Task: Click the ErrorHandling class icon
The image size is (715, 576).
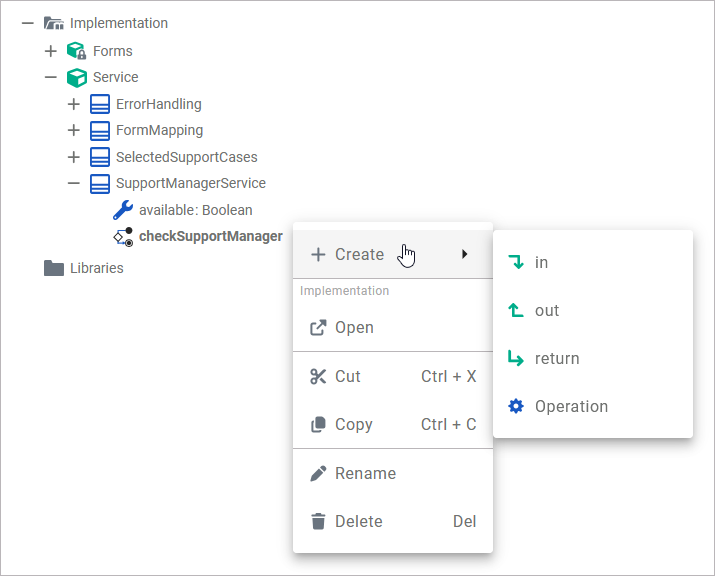Action: [99, 104]
